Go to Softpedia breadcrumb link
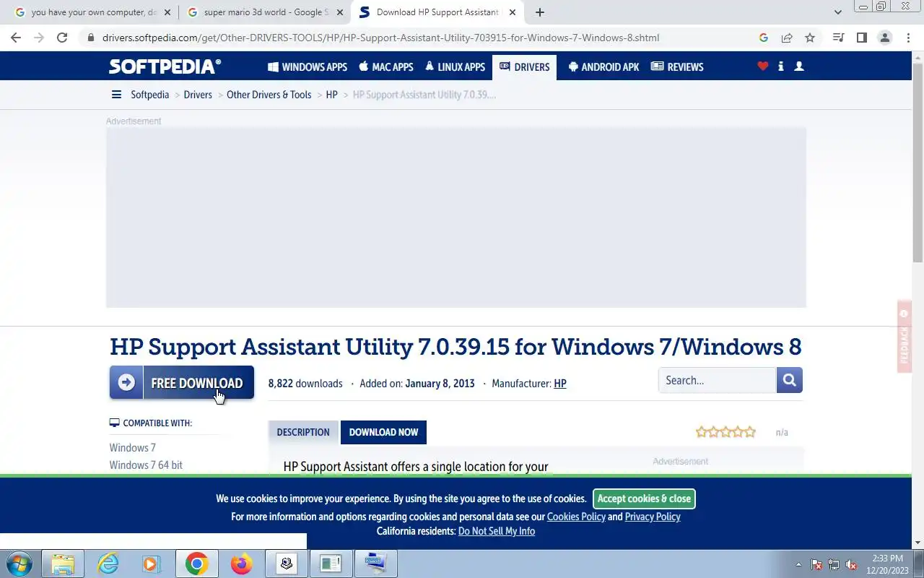The height and width of the screenshot is (578, 924). (149, 95)
